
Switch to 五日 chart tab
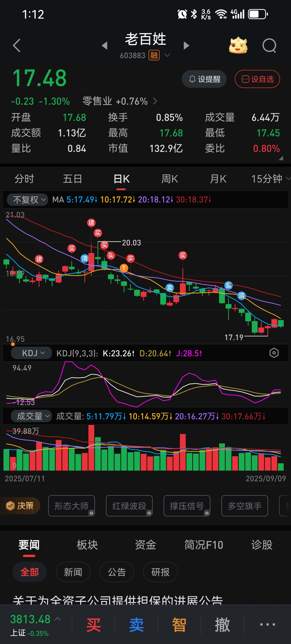tap(73, 179)
